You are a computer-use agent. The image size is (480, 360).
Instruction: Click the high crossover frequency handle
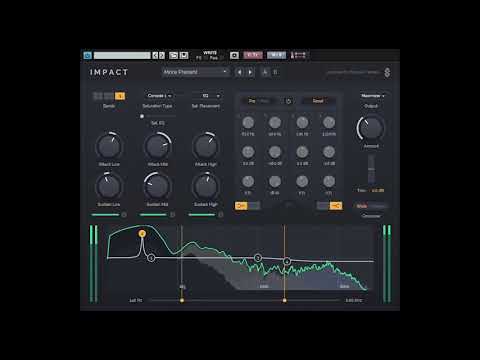click(x=284, y=300)
